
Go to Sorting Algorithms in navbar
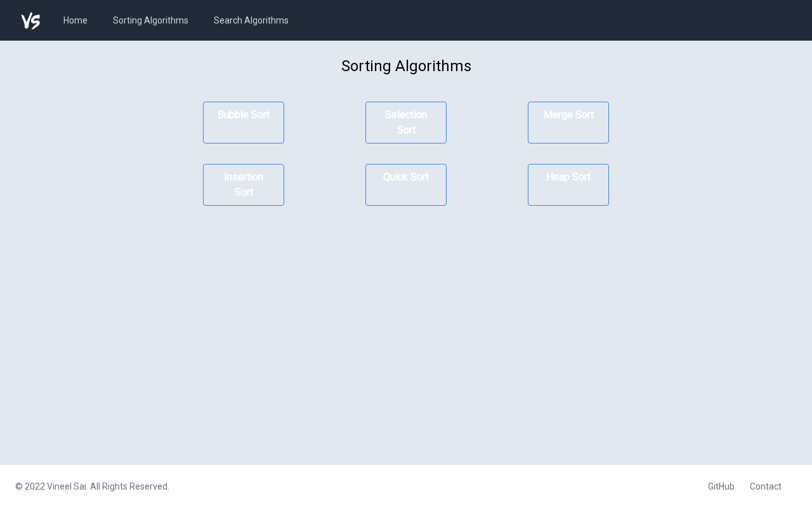click(x=150, y=20)
